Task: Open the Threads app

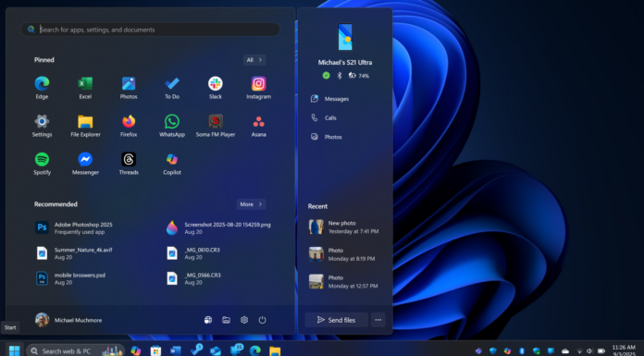Action: click(129, 164)
